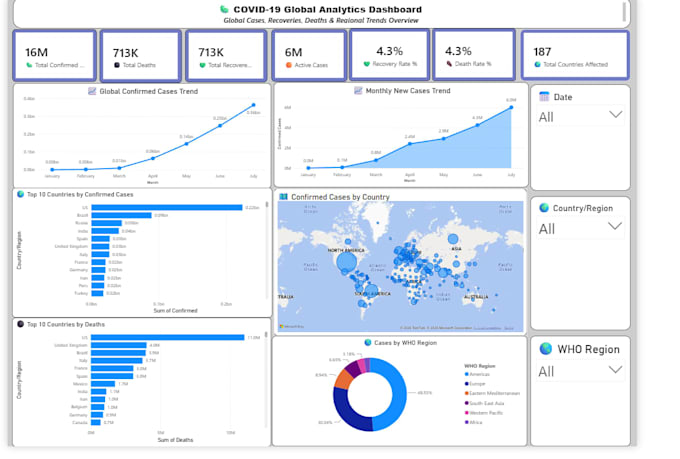Viewport: 680px width, 459px height.
Task: Open the Date slicer dropdown
Action: tap(615, 115)
